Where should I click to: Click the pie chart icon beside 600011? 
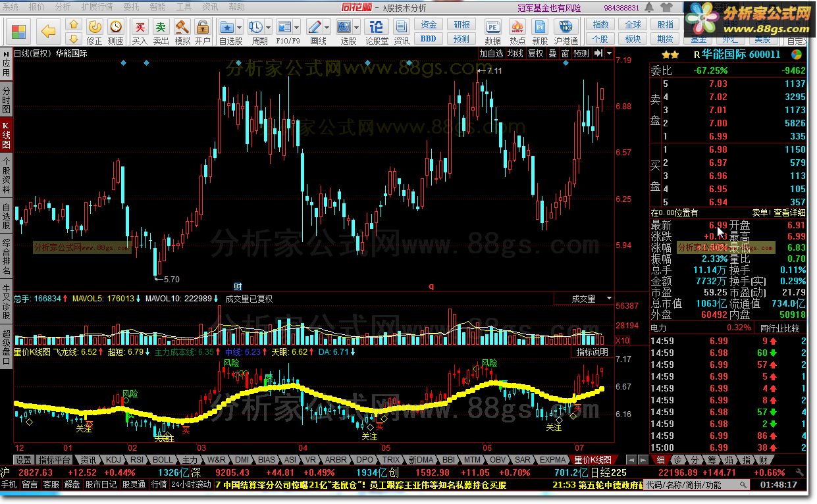point(797,55)
